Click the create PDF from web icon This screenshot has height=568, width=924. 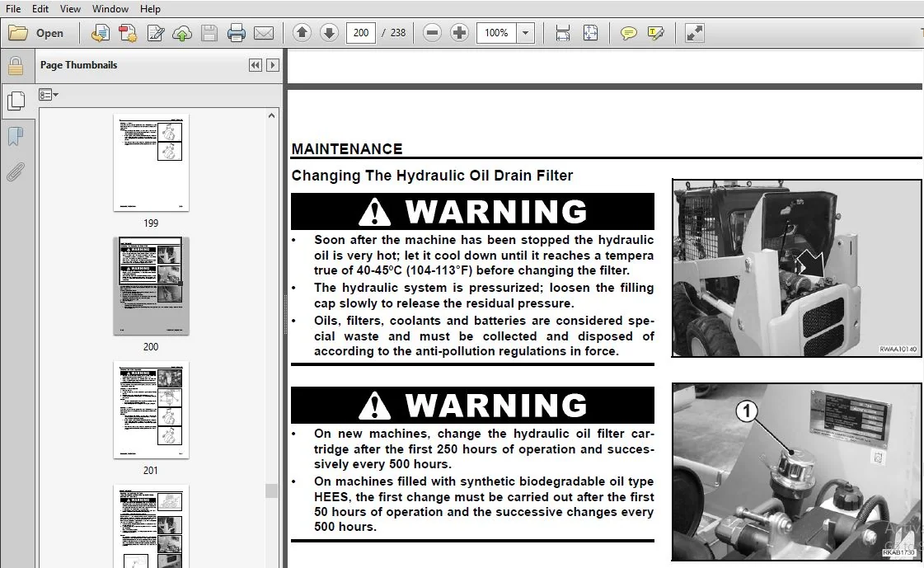click(x=101, y=33)
